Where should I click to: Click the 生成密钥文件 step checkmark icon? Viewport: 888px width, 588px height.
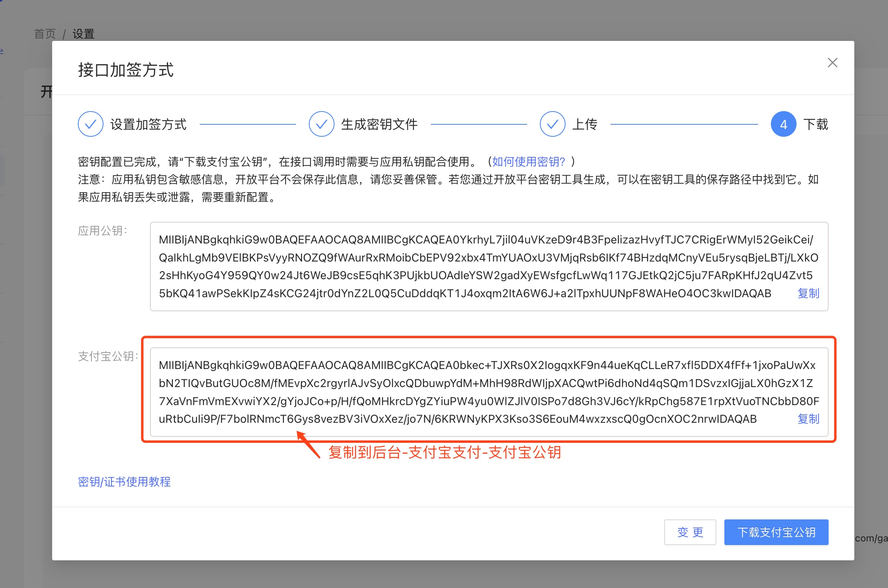coord(321,124)
